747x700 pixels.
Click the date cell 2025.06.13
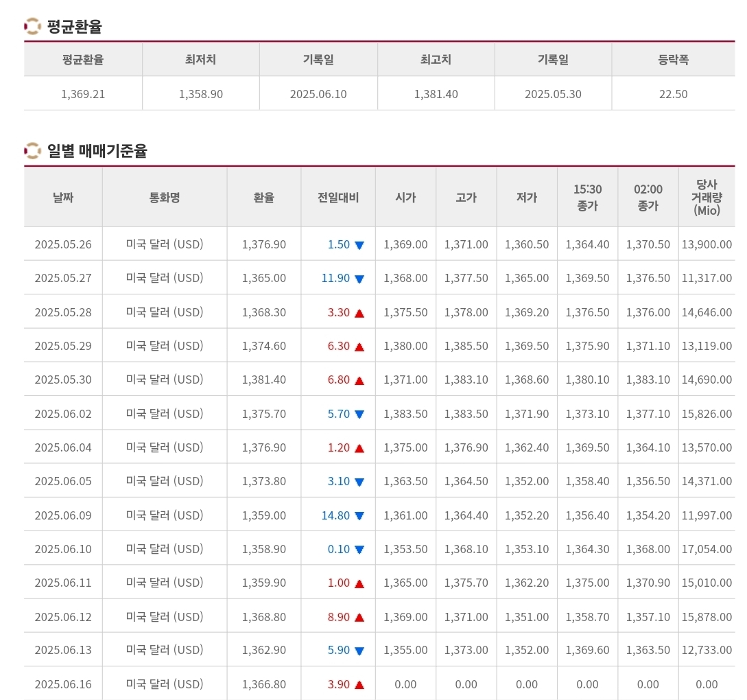pyautogui.click(x=63, y=650)
